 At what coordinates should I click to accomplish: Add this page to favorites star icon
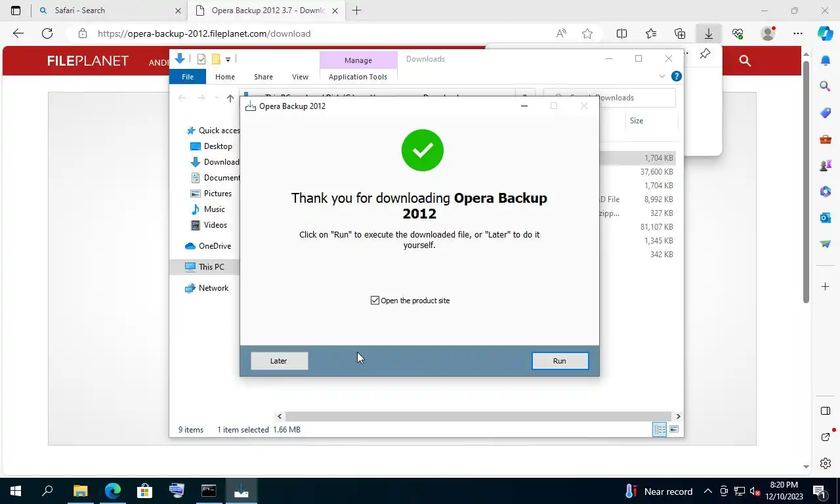(x=587, y=33)
